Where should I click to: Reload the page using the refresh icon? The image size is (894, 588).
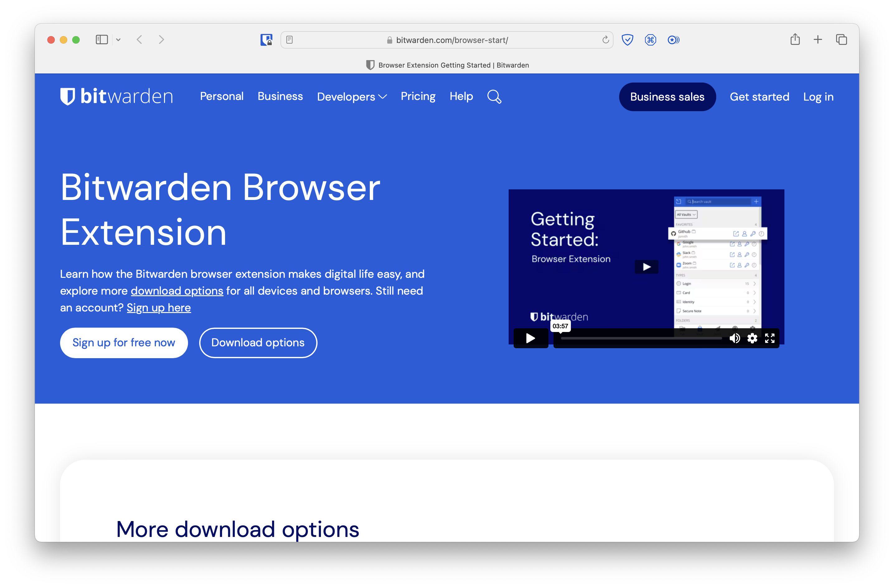(x=605, y=40)
